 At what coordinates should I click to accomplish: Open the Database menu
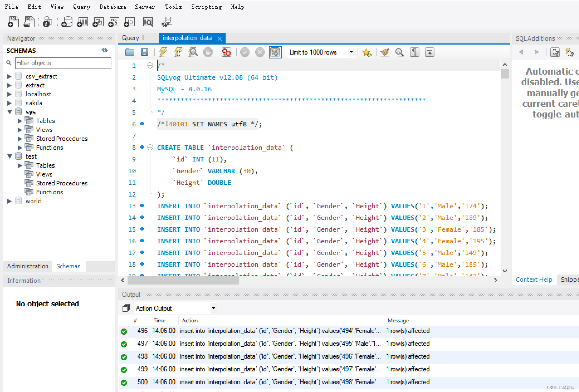(x=113, y=7)
